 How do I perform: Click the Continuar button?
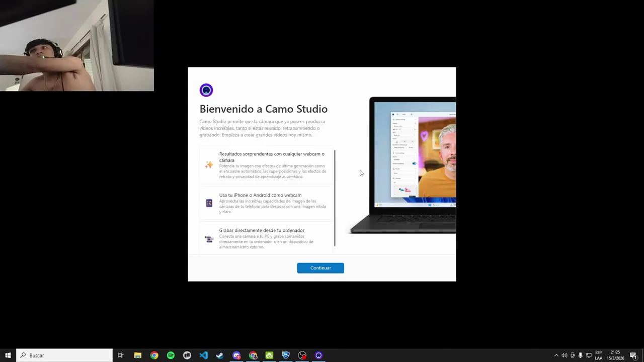320,268
